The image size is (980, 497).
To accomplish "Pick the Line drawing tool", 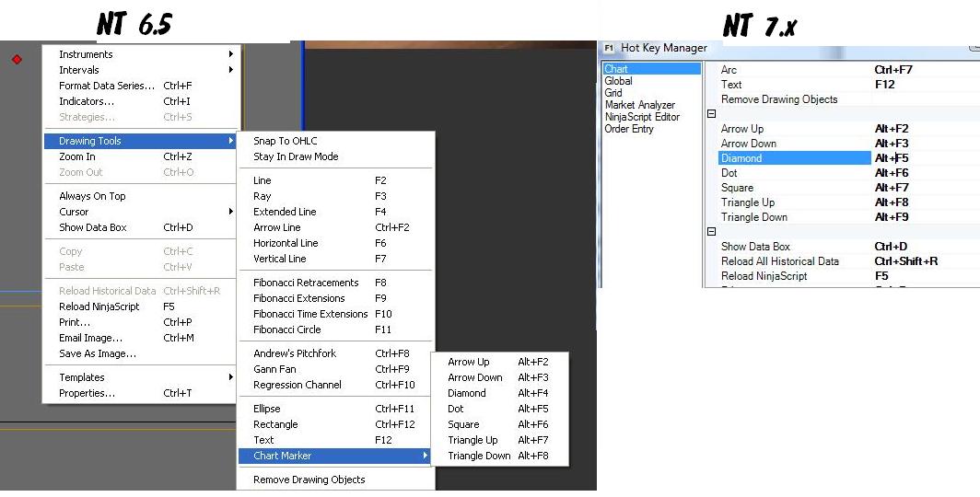I will (336, 180).
